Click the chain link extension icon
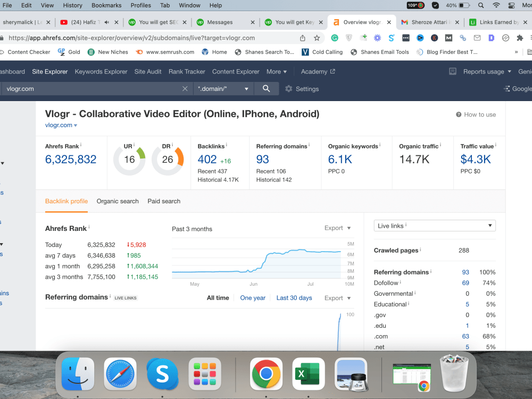The width and height of the screenshot is (532, 399). click(x=463, y=38)
